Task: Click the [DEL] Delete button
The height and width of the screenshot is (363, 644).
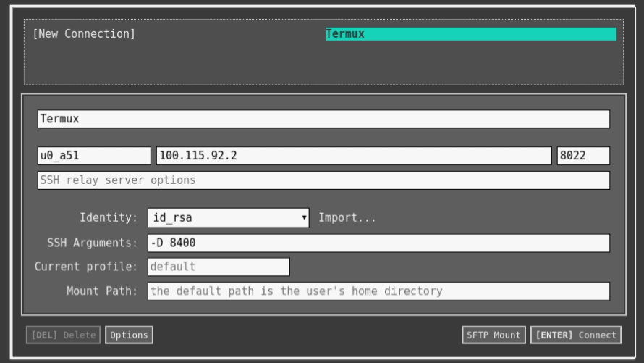Action: (63, 335)
